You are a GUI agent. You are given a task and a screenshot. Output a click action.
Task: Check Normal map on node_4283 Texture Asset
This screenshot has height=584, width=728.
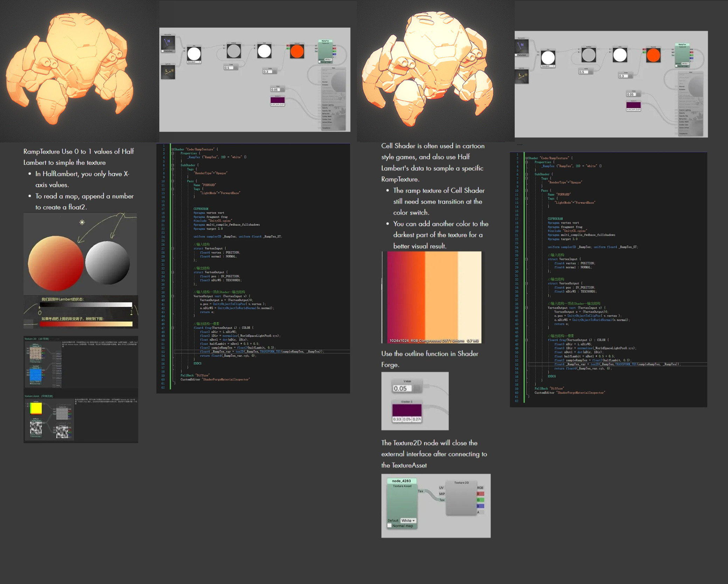point(389,526)
